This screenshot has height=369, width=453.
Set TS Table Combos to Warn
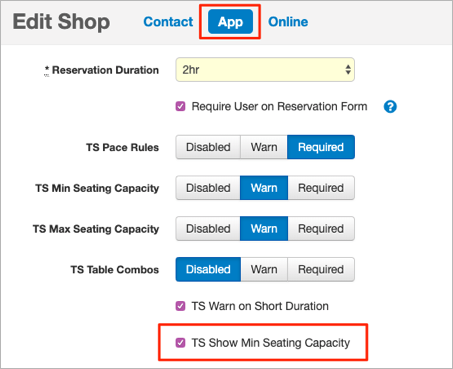tap(264, 269)
